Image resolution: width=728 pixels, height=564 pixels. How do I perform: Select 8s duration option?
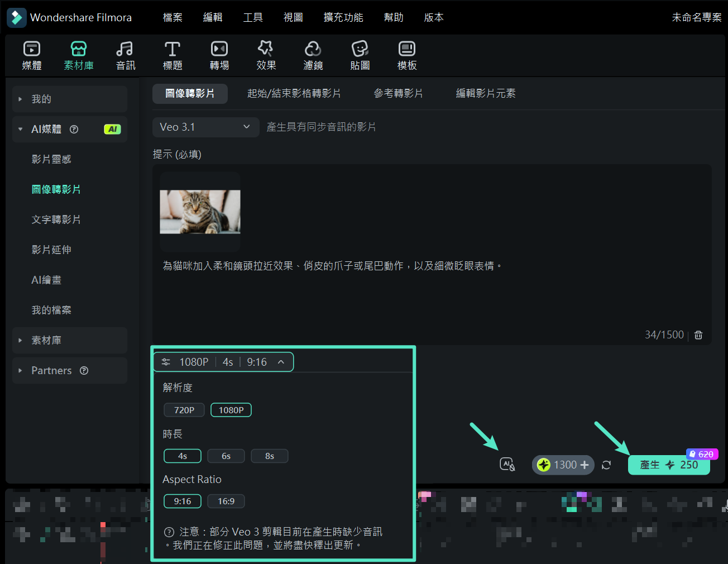tap(270, 456)
